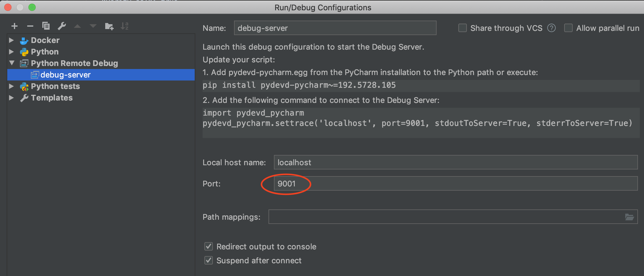
Task: Click the pydevd_pycharm.settrace command line
Action: pos(417,123)
